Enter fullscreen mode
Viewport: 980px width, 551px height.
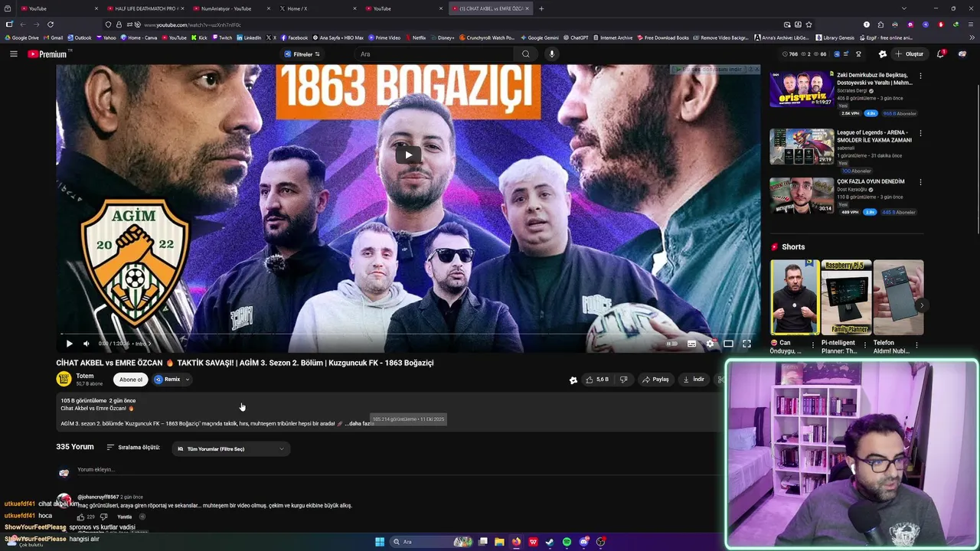click(746, 344)
